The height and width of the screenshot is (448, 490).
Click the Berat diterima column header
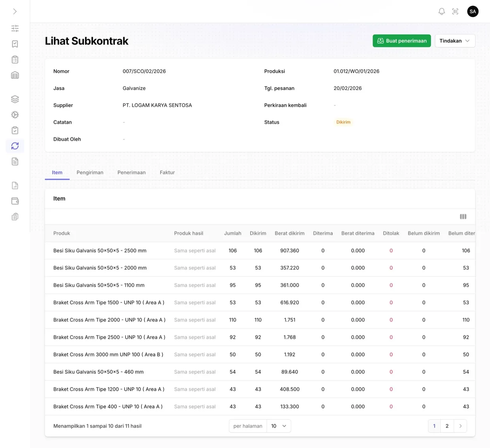click(358, 233)
